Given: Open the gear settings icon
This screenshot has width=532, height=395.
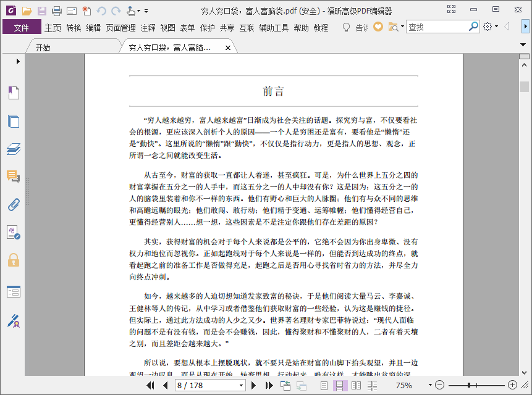Looking at the screenshot, I should tap(488, 27).
